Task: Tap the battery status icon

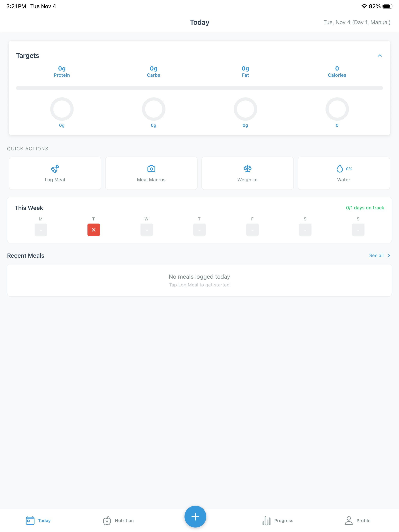Action: pyautogui.click(x=388, y=6)
